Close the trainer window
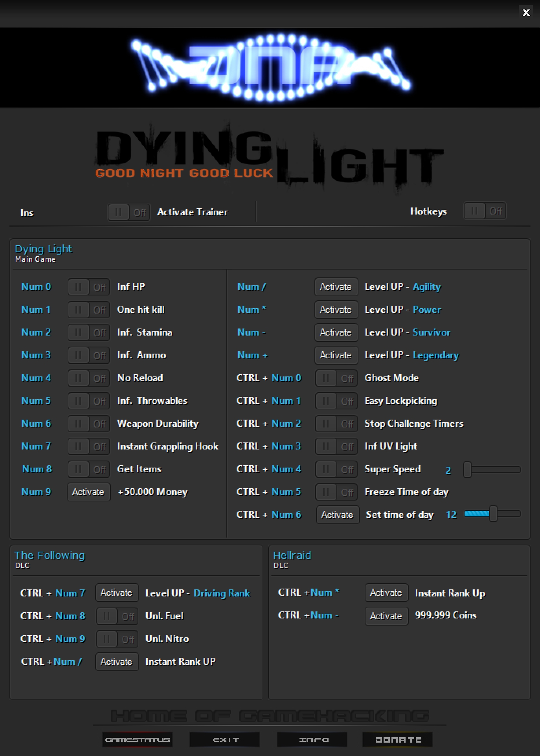Screen dimensions: 540x756 click(x=526, y=13)
